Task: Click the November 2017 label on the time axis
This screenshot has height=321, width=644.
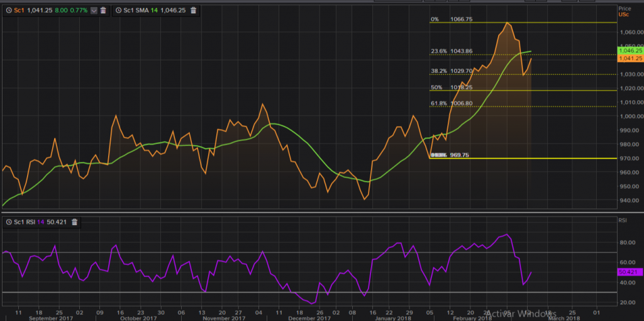Action: [x=225, y=318]
